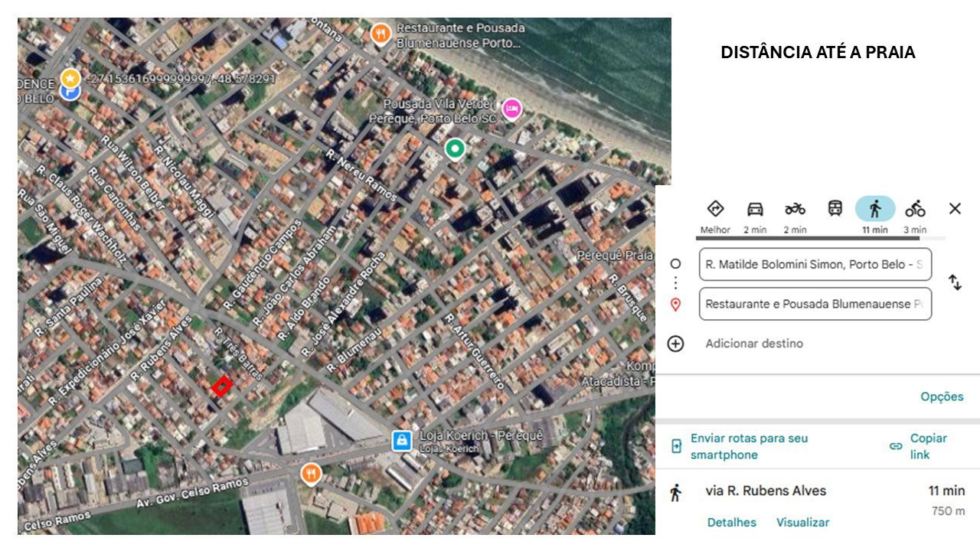The height and width of the screenshot is (551, 980).
Task: Copy the route link
Action: point(919,446)
